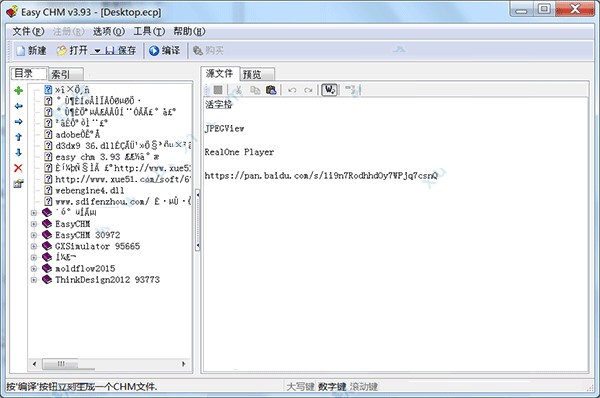Viewport: 600px width, 398px height.
Task: Click the gray stop icon in editor toolbar
Action: (x=218, y=90)
